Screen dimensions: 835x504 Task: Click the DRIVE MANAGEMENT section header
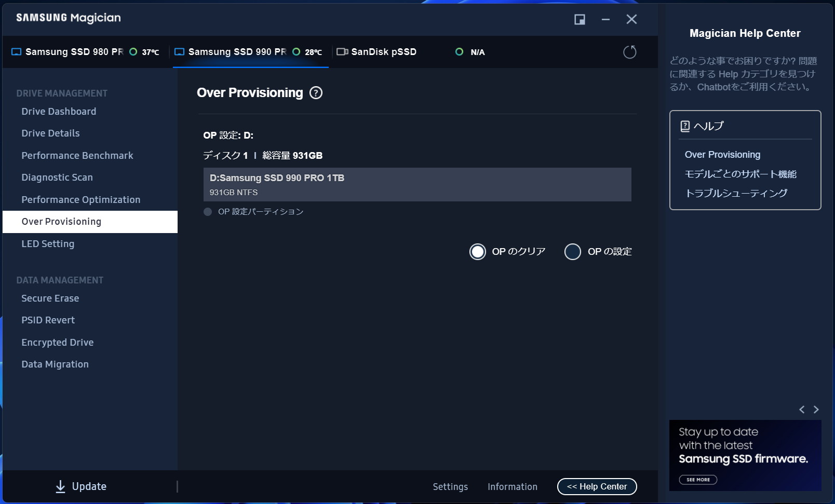62,93
